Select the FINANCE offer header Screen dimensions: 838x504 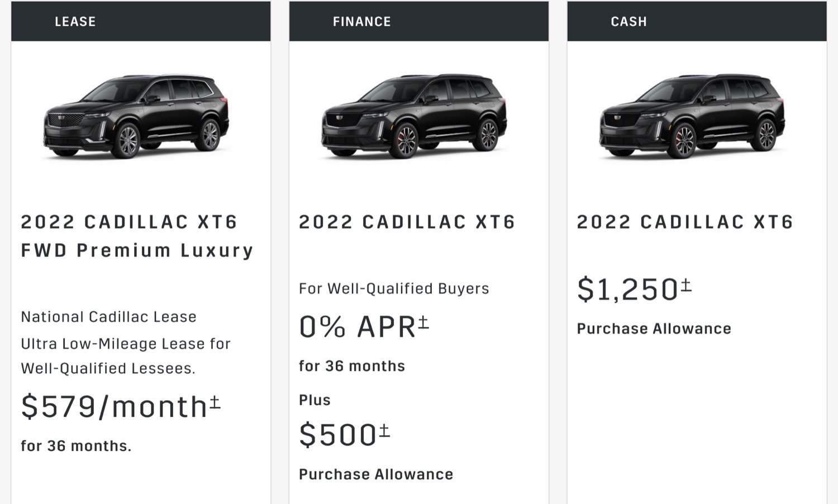(x=419, y=21)
